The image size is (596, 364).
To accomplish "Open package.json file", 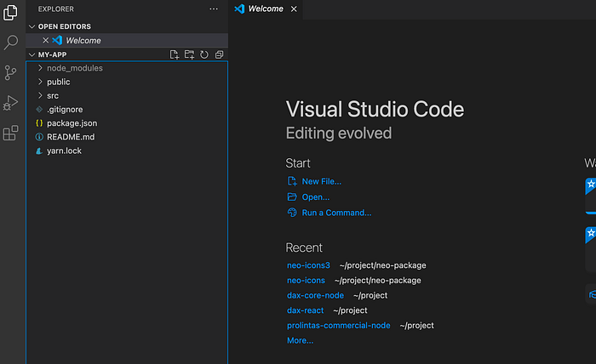I will coord(70,123).
